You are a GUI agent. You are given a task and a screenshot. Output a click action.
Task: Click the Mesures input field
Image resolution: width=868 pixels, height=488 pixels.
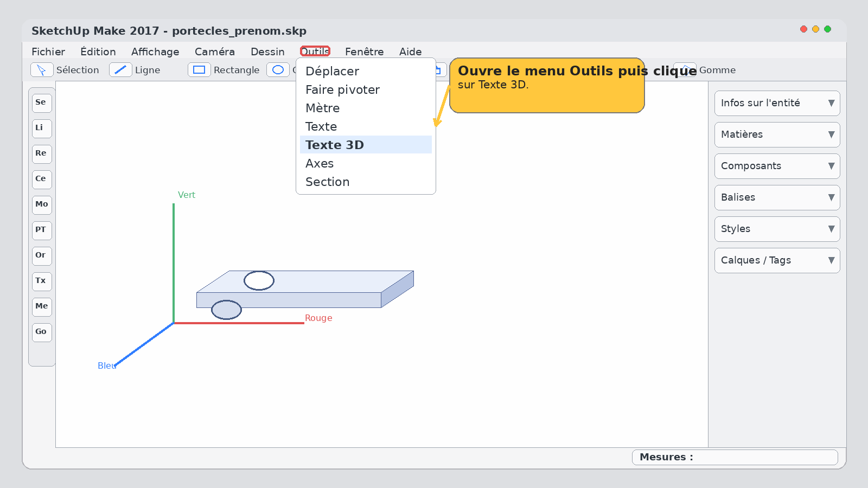[735, 457]
